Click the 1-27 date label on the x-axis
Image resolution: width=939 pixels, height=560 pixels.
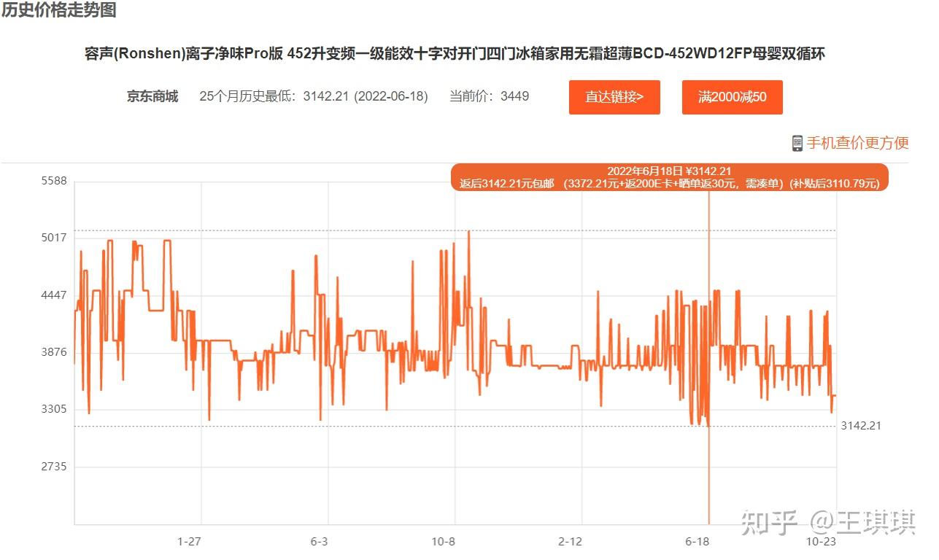[190, 542]
